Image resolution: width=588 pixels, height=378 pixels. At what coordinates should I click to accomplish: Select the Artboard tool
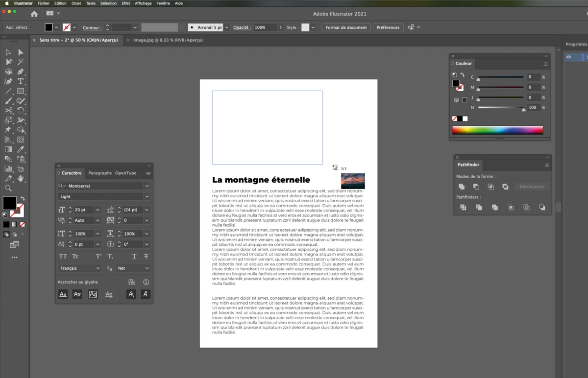pos(21,169)
